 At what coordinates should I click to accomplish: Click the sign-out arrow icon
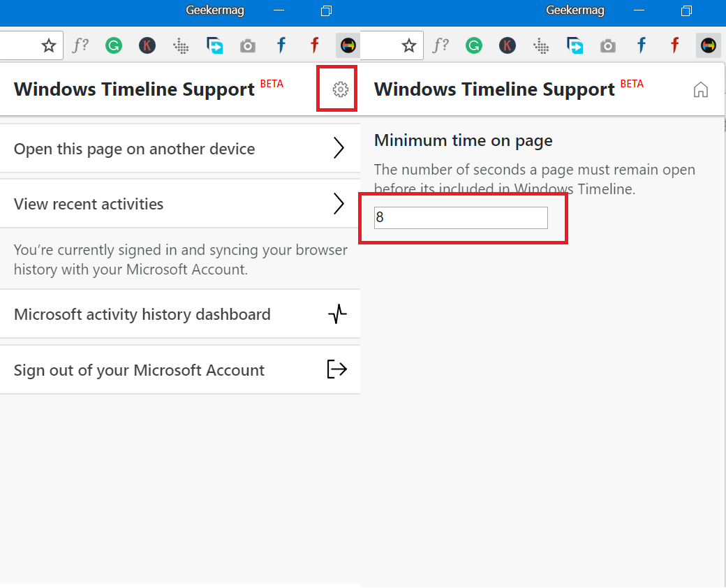tap(336, 369)
